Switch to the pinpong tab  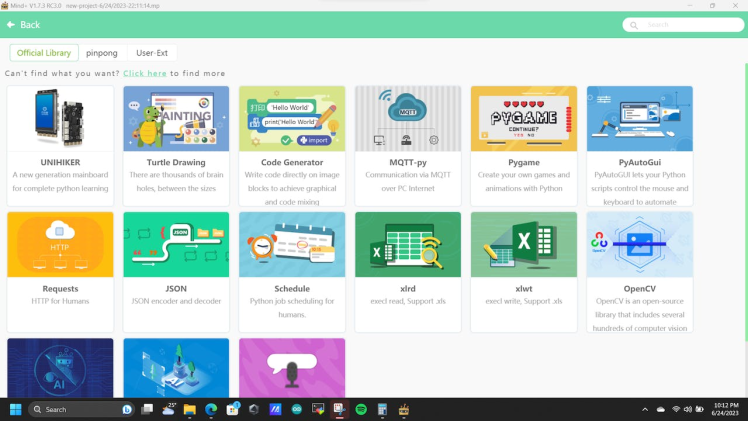pos(101,52)
